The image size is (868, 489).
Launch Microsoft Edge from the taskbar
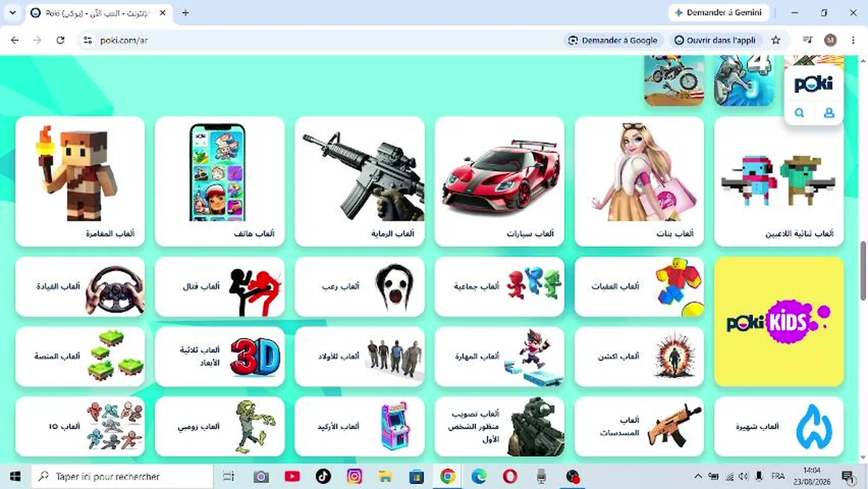(x=479, y=476)
